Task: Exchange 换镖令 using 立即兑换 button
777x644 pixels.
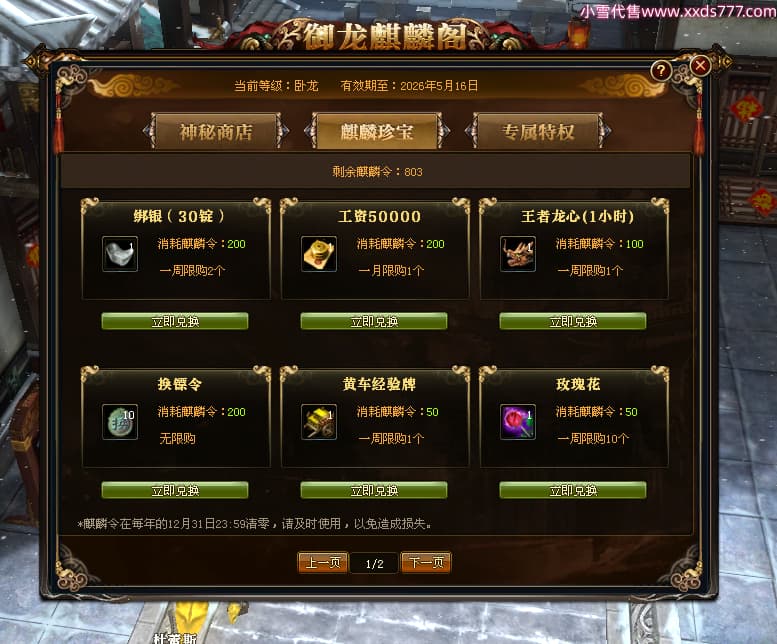Action: [175, 490]
